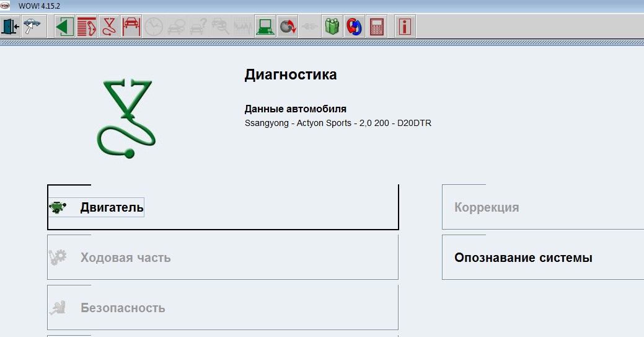
Task: Click greyed oscilloscope waveform icon
Action: pos(242,27)
